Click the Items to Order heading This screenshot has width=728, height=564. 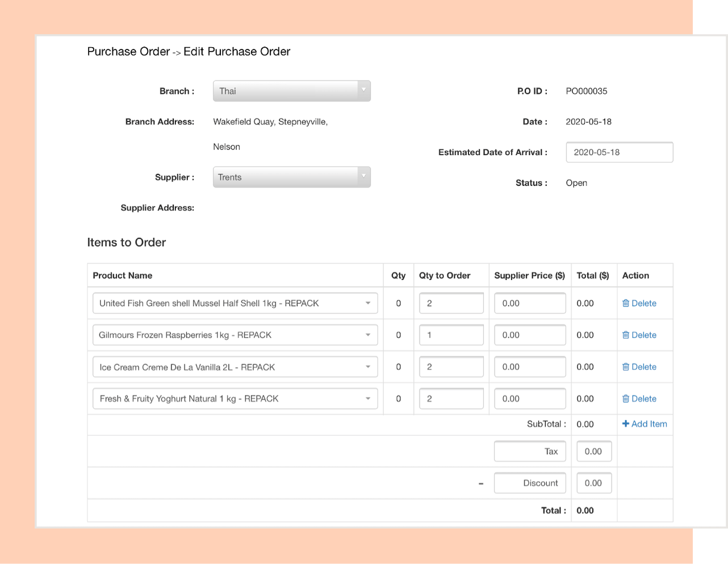click(127, 243)
